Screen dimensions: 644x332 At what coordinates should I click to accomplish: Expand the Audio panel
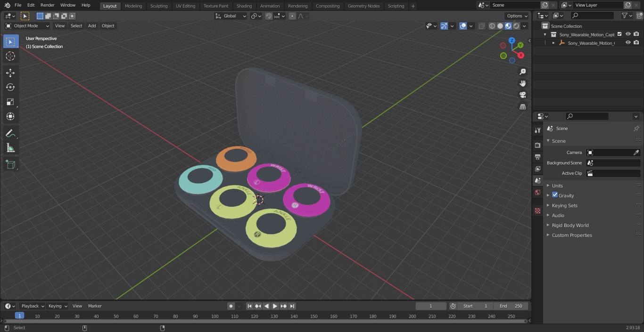click(558, 215)
